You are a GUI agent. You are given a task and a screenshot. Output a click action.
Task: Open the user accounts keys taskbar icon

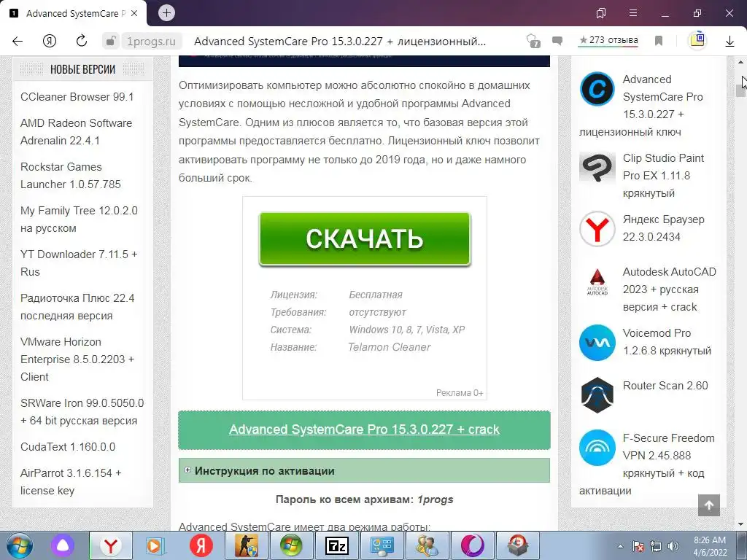[x=427, y=545]
